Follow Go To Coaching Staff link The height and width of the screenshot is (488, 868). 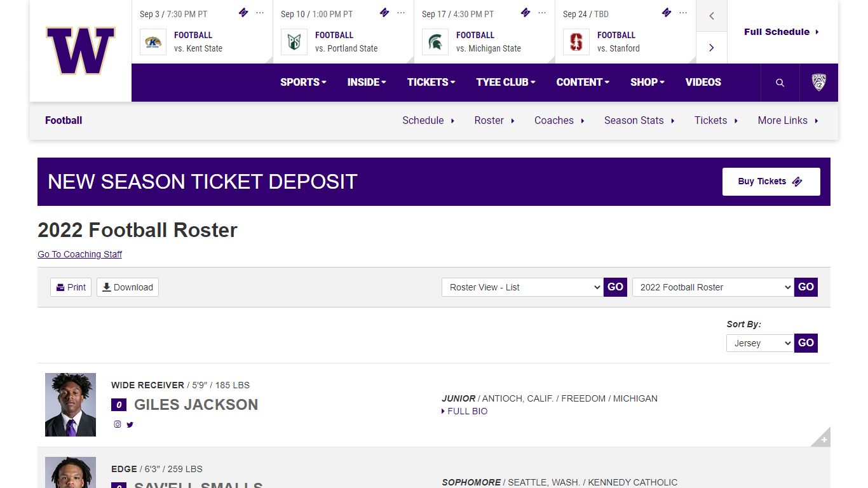point(79,254)
